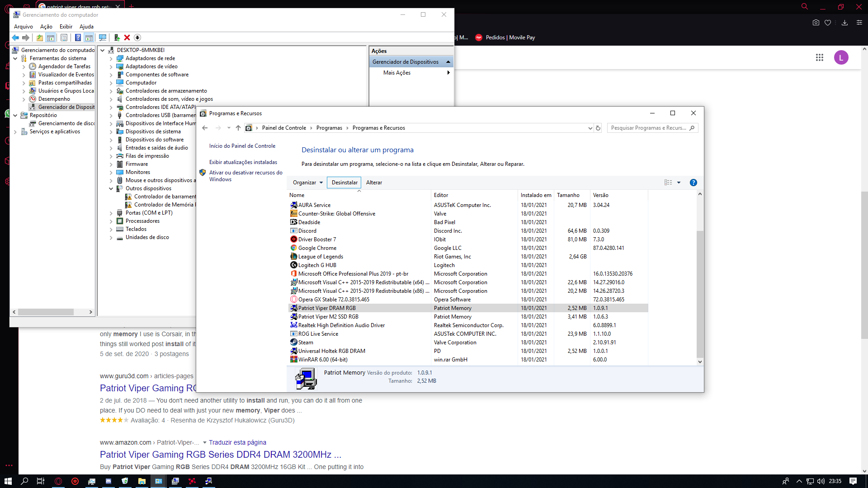Click the Google apps grid icon in browser
Image resolution: width=868 pixels, height=488 pixels.
click(x=820, y=57)
